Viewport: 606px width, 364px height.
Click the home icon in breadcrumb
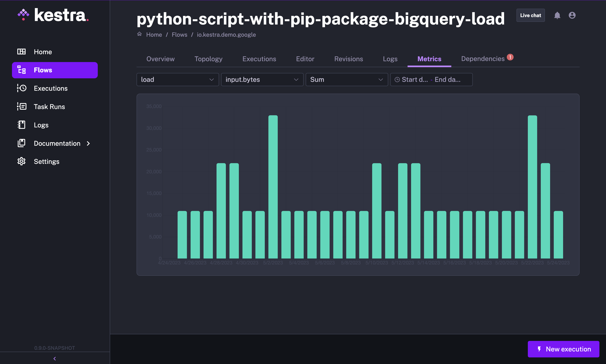[139, 34]
